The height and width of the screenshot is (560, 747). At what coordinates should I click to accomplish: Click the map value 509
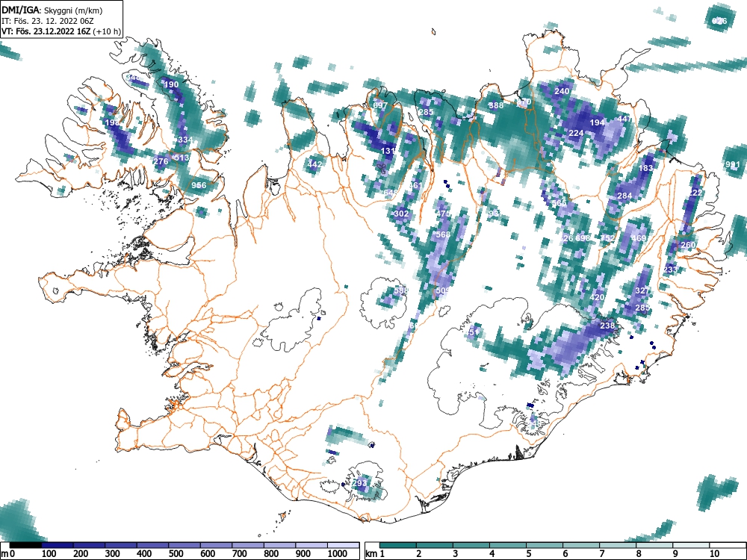pyautogui.click(x=443, y=290)
